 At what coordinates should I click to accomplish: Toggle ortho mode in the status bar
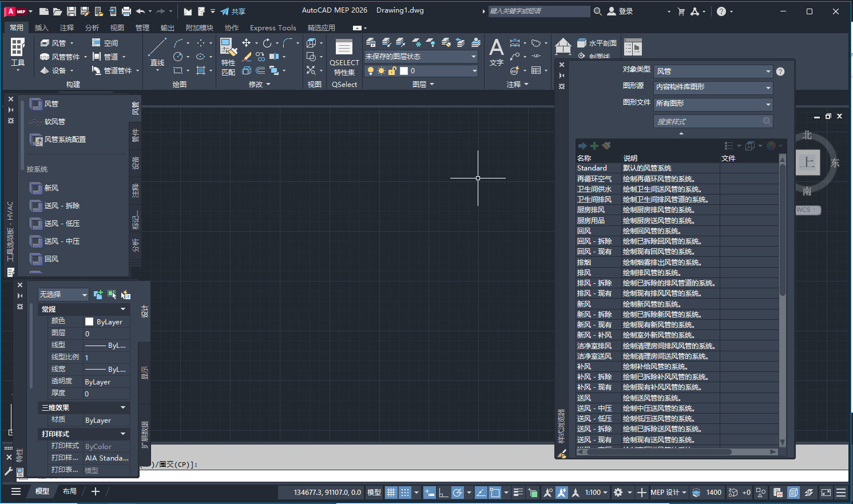click(x=443, y=492)
